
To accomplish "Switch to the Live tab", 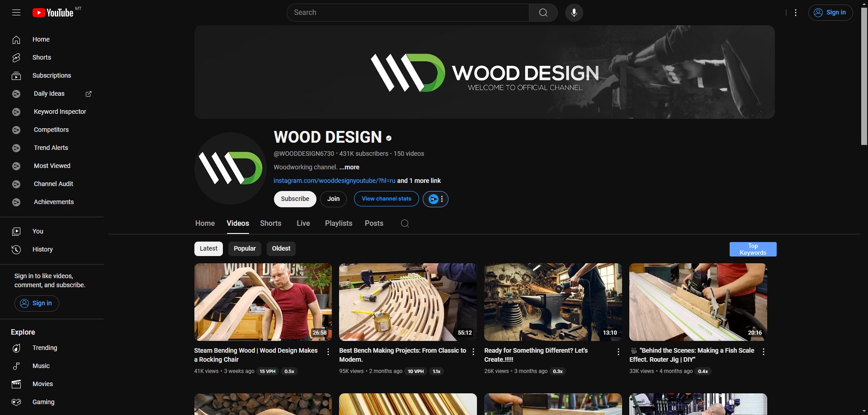I will [303, 224].
